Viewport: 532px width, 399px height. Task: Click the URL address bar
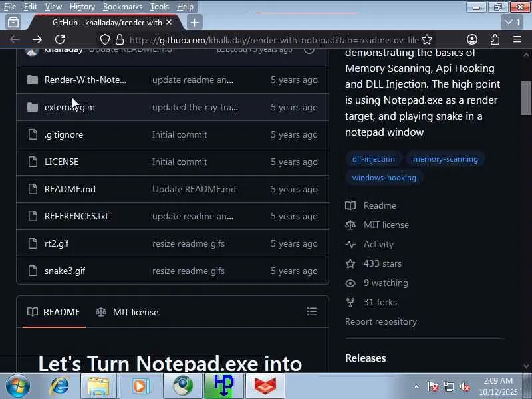tap(274, 40)
